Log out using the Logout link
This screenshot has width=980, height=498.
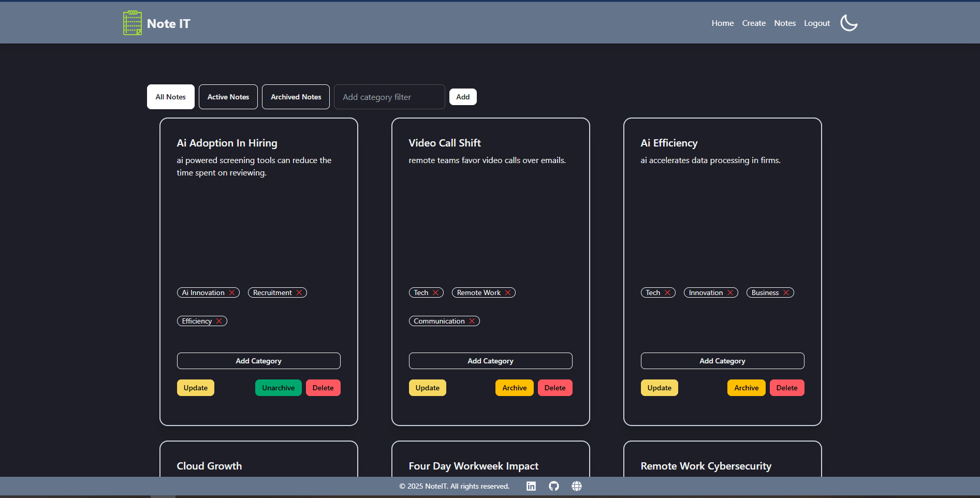(816, 23)
